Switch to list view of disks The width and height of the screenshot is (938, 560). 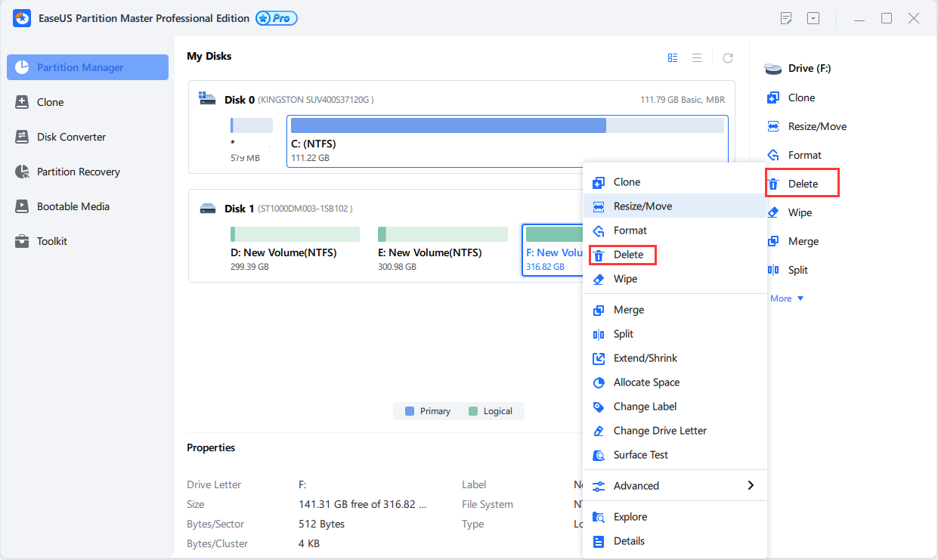click(x=697, y=57)
